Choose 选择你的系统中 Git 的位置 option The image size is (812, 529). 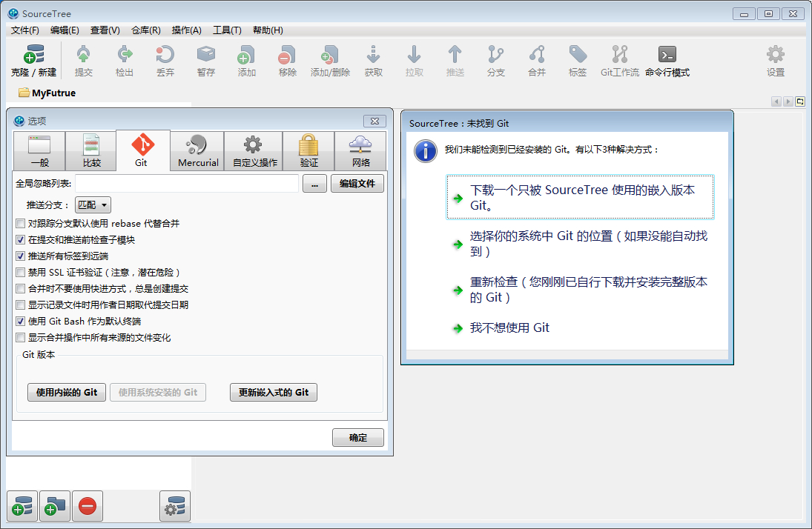[x=580, y=243]
